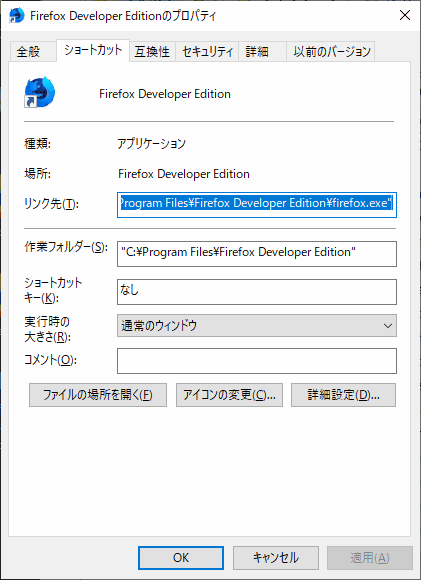Select the ショートカット tab
421x580 pixels.
coord(93,50)
